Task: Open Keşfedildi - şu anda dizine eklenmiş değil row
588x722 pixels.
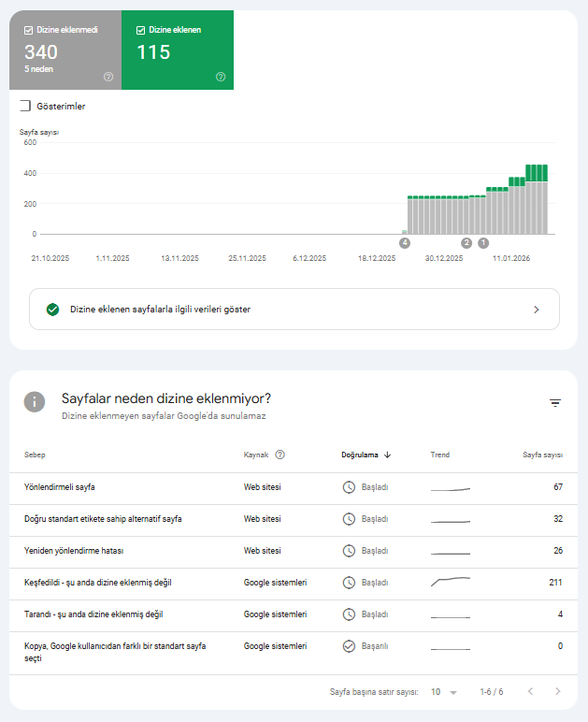Action: click(x=294, y=583)
